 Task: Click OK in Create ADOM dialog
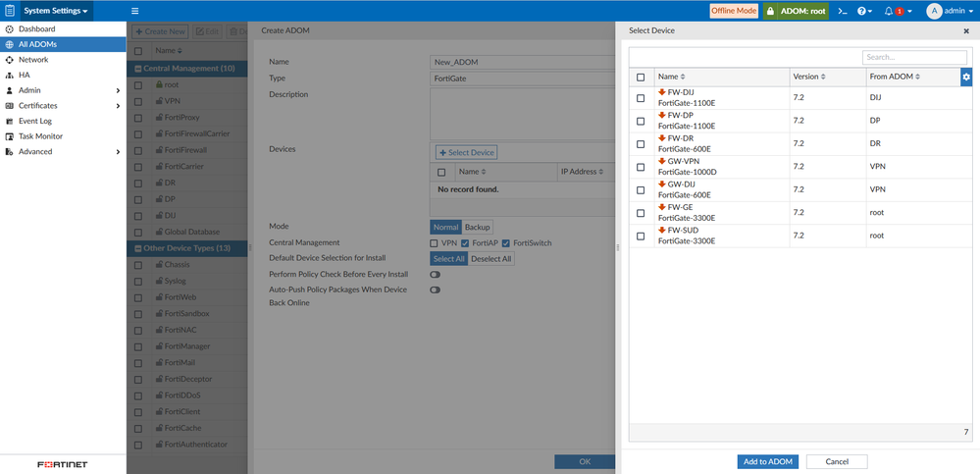pyautogui.click(x=585, y=461)
